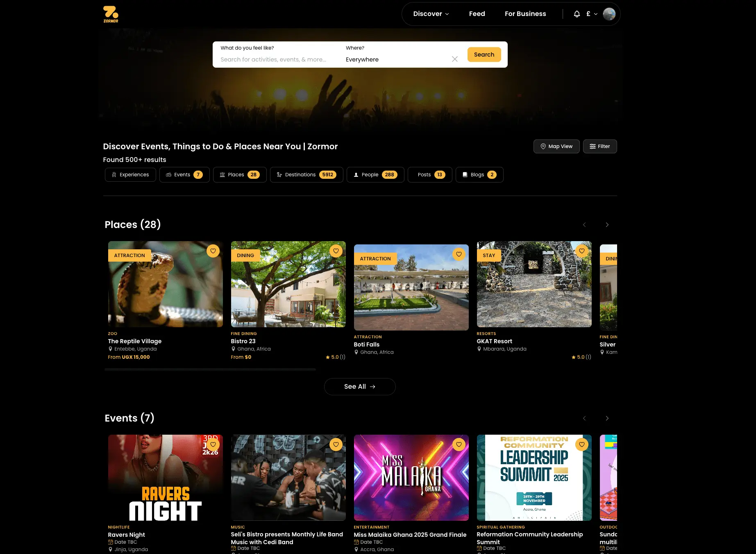Select the Blogs filter tab
This screenshot has width=756, height=554.
pos(479,175)
